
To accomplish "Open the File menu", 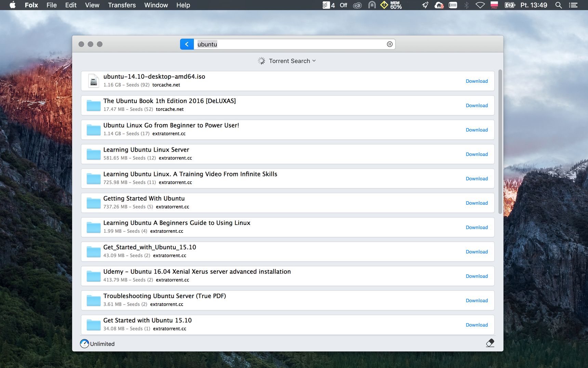I will 52,5.
